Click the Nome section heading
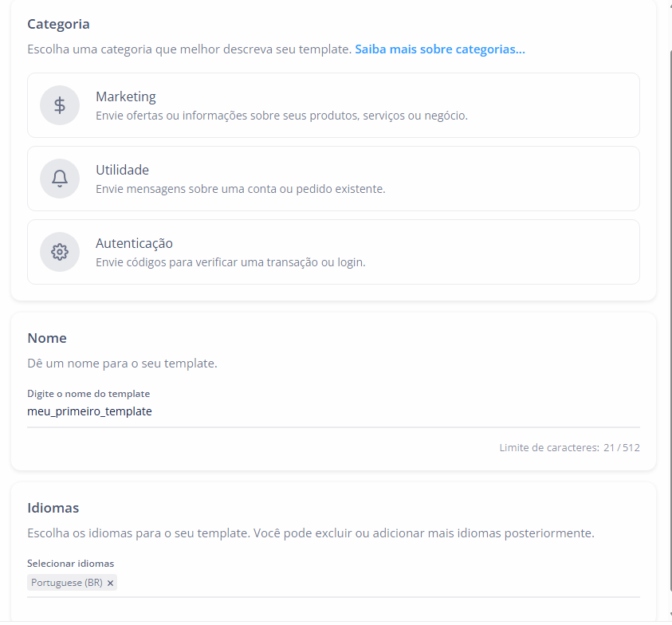 [47, 338]
